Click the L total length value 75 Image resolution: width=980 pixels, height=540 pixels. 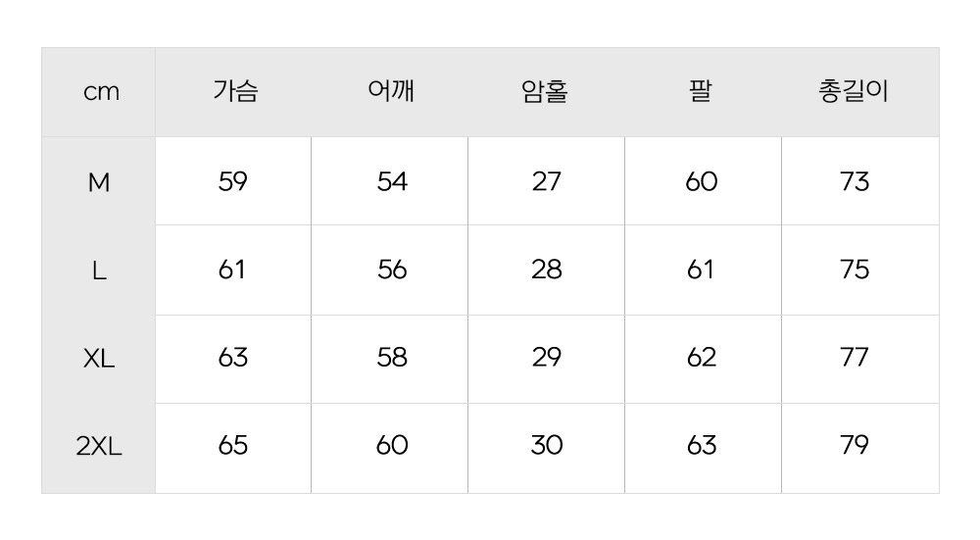point(855,270)
